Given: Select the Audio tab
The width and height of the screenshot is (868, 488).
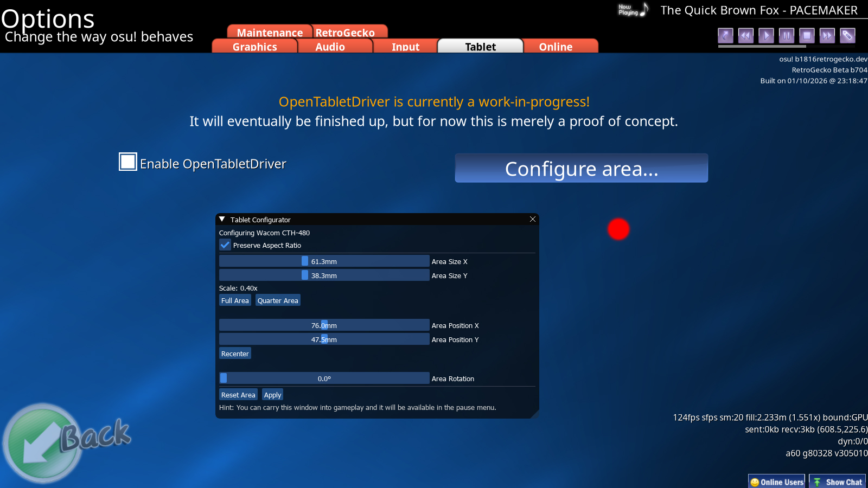Looking at the screenshot, I should 330,47.
